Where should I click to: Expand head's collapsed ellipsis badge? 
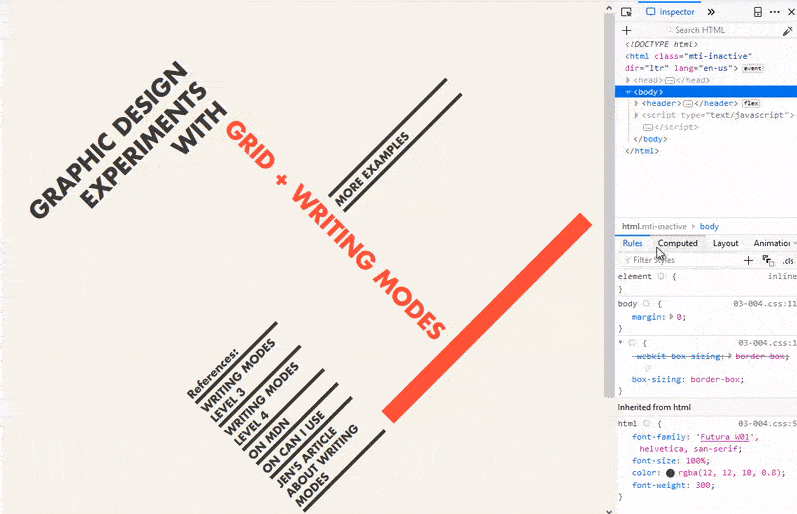coord(670,80)
